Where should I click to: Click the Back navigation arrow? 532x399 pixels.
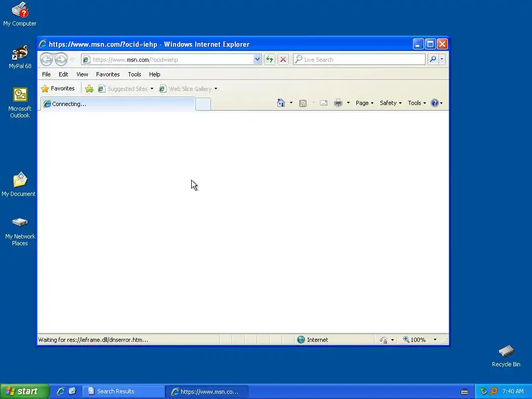click(x=46, y=60)
